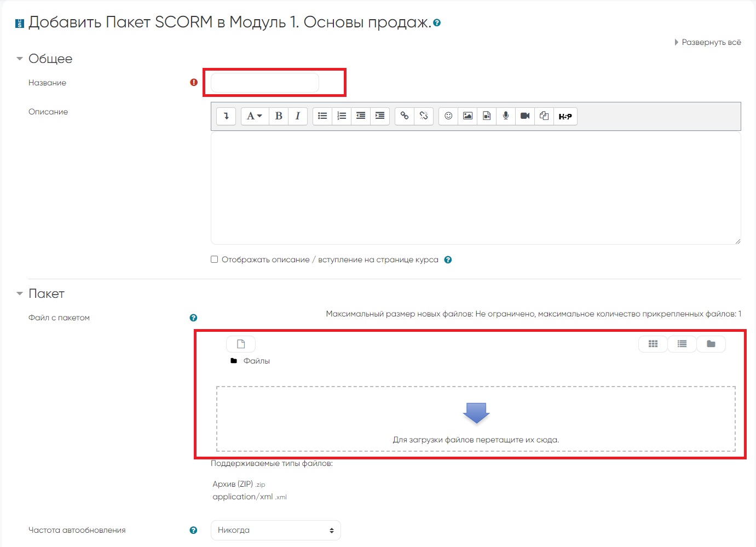
Task: Open the emoji picker in the editor
Action: click(448, 116)
